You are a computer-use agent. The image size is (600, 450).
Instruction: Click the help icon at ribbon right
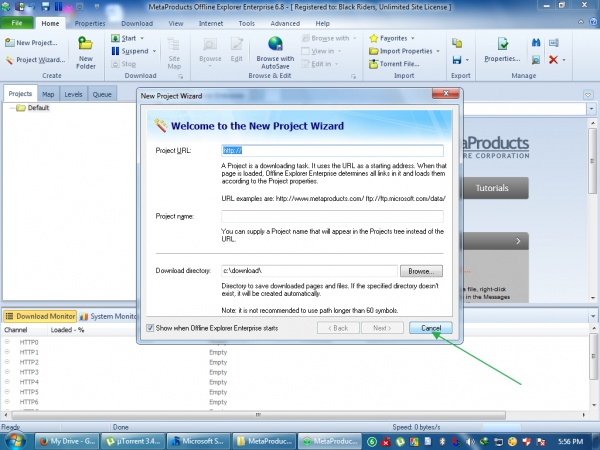point(593,22)
